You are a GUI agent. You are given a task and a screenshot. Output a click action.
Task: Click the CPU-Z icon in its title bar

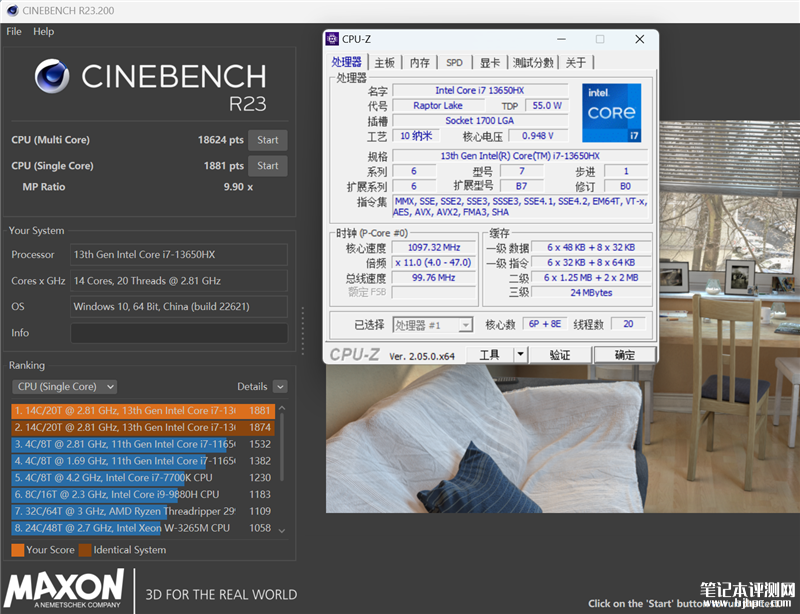point(332,39)
